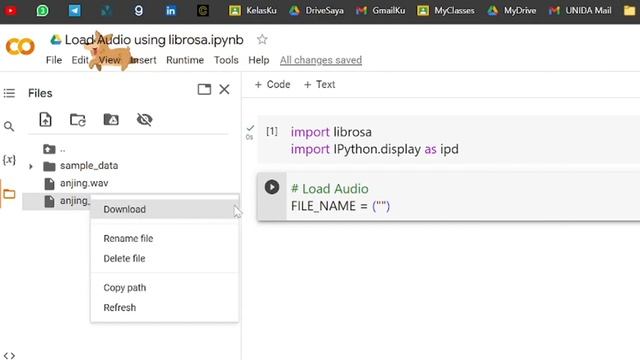Add a new Code cell

pyautogui.click(x=272, y=84)
